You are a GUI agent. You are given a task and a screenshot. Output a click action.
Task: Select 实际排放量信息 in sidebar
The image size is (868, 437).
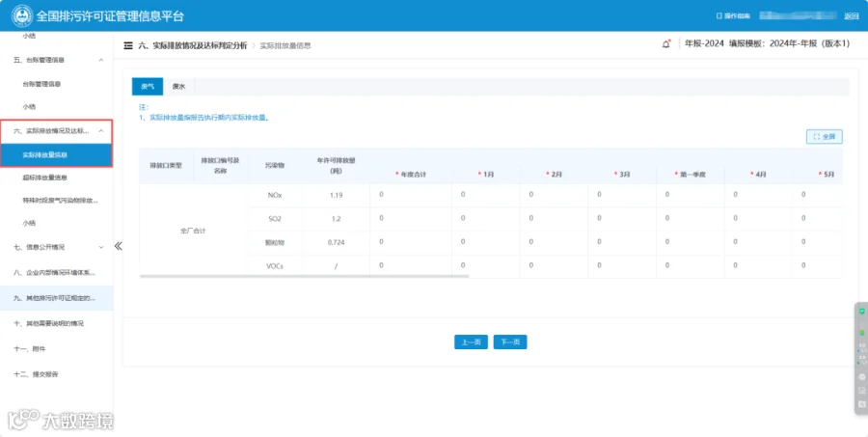click(57, 155)
